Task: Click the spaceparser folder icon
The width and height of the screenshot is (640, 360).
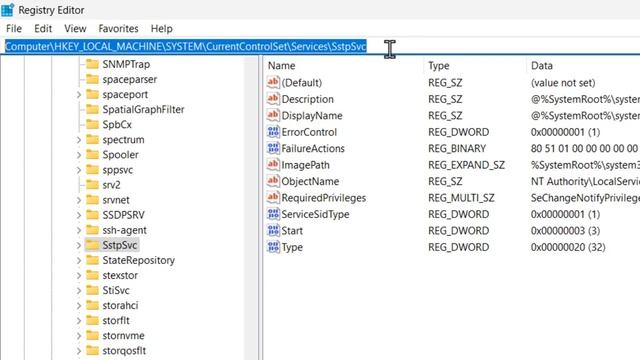Action: point(92,79)
